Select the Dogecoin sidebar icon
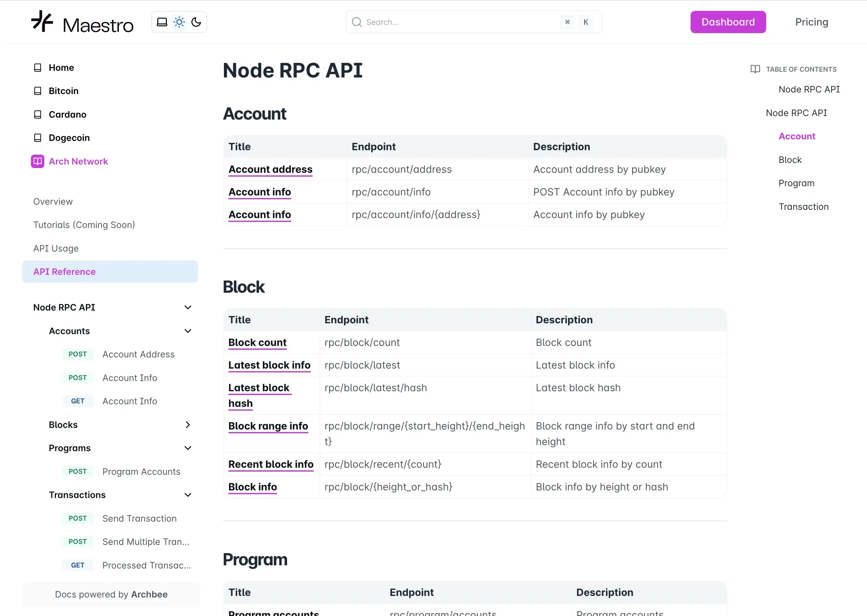 coord(38,138)
